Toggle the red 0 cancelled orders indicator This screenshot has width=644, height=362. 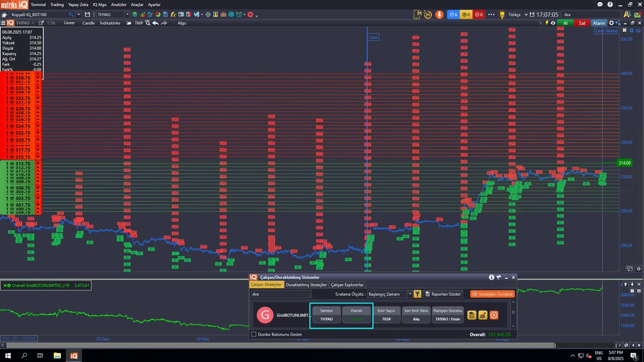coord(479,14)
